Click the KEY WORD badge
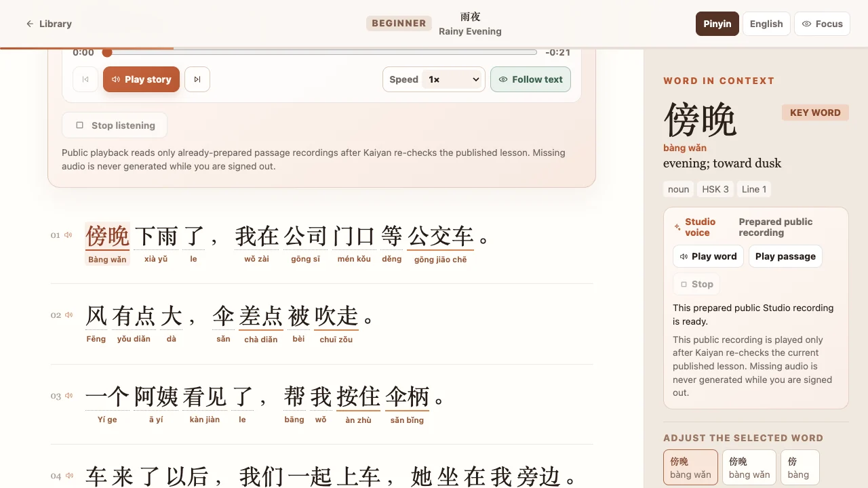The width and height of the screenshot is (868, 488). [815, 113]
